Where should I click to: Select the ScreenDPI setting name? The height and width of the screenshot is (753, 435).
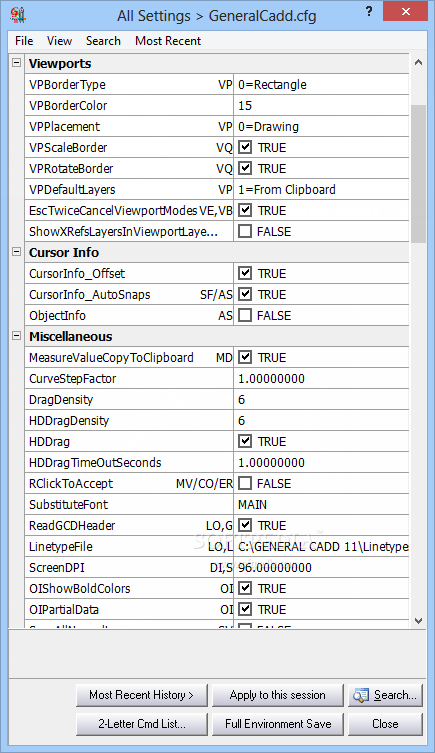click(x=57, y=568)
